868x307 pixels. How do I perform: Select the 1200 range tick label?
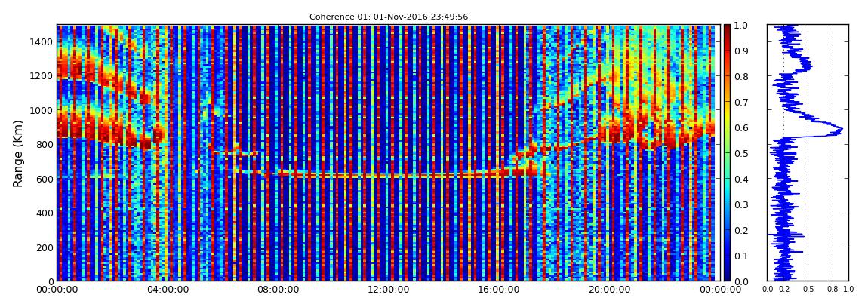[41, 75]
